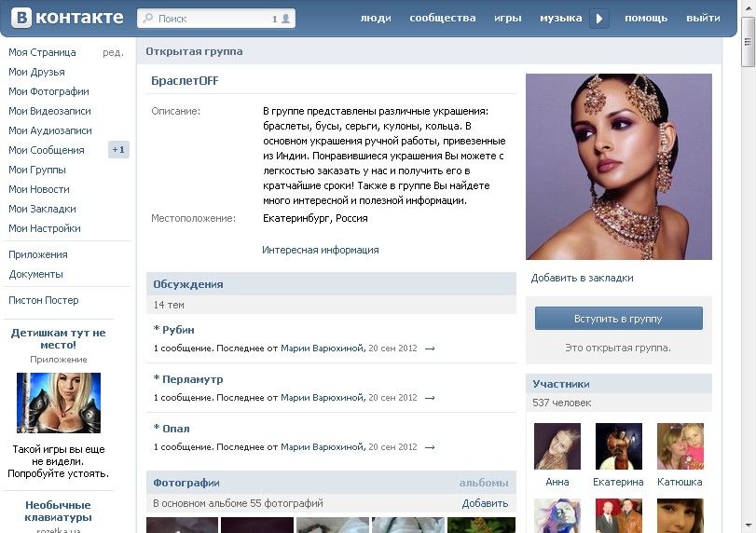This screenshot has height=533, width=756.
Task: Click the +1 messages counter badge
Action: [118, 150]
